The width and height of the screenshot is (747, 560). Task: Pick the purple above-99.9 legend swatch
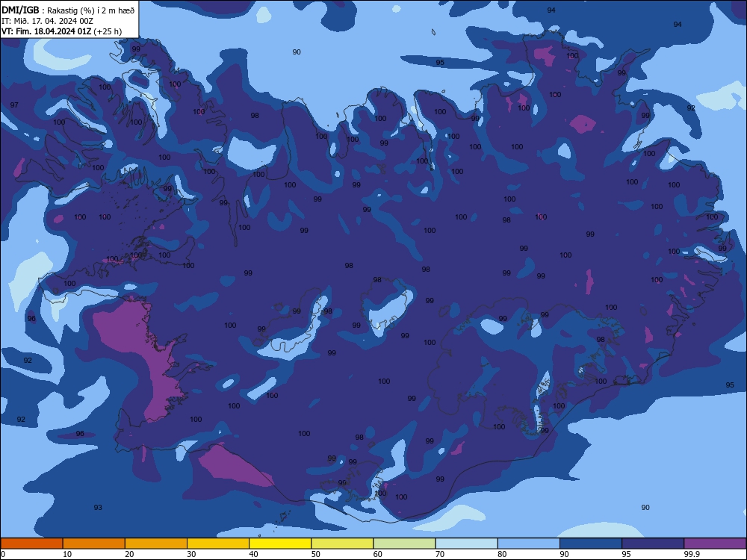pyautogui.click(x=715, y=544)
